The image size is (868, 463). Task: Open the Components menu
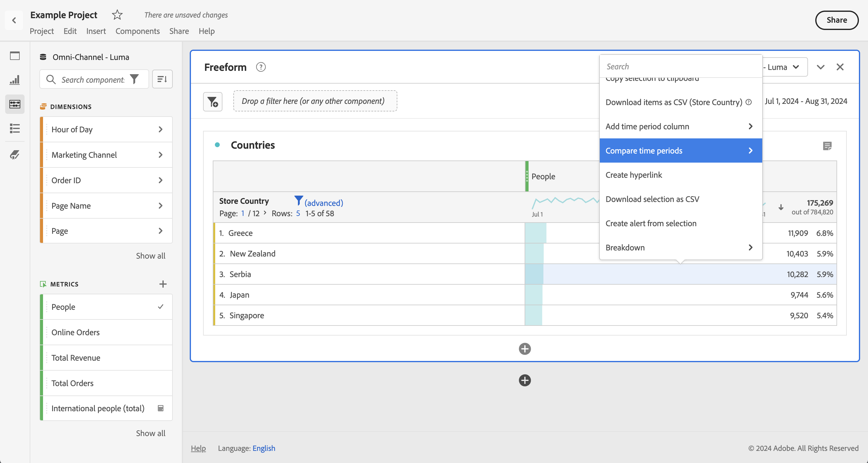[x=138, y=31]
